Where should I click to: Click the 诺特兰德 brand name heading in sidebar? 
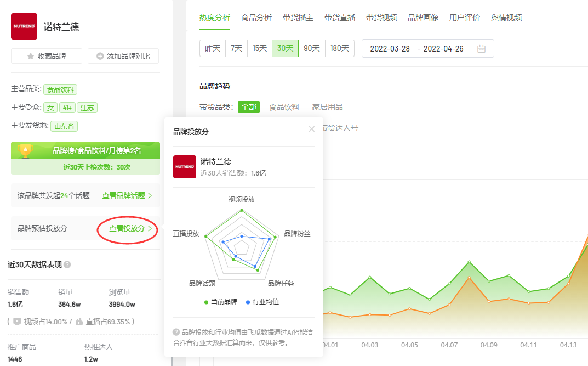[61, 27]
